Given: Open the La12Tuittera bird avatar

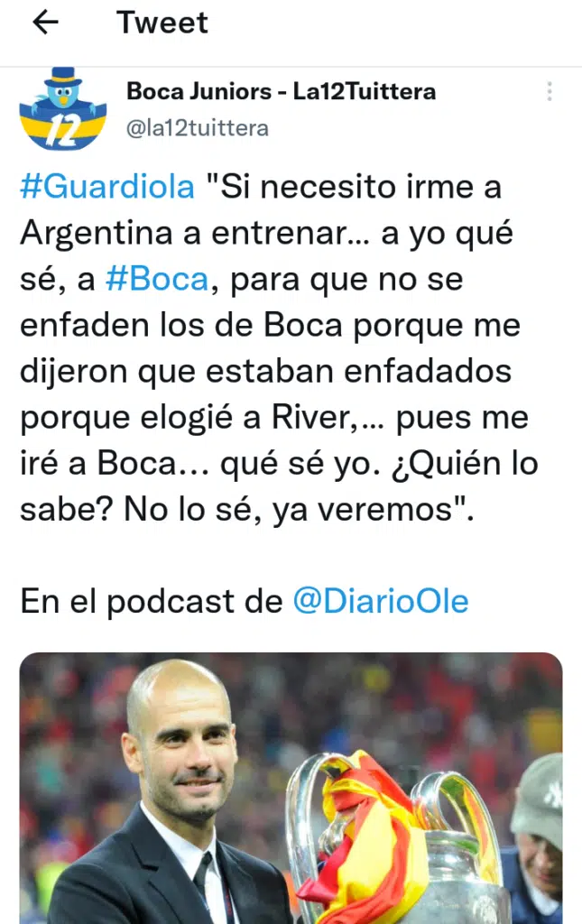Looking at the screenshot, I should tap(63, 109).
